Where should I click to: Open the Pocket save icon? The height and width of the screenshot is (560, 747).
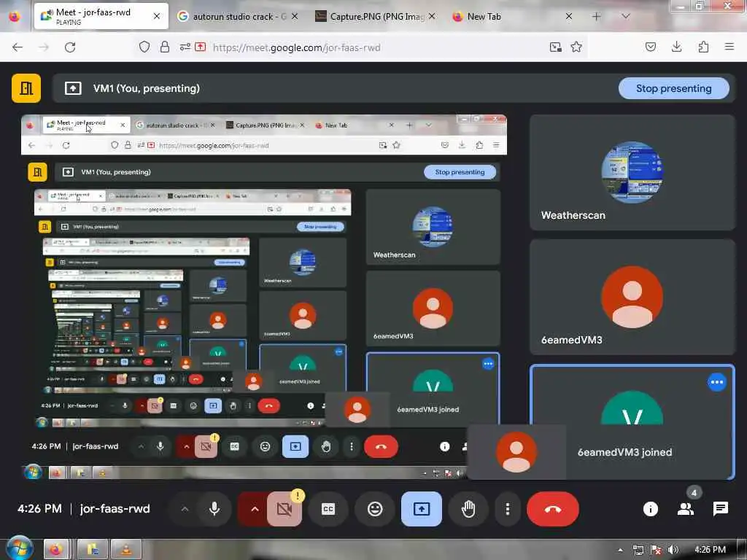(x=650, y=47)
